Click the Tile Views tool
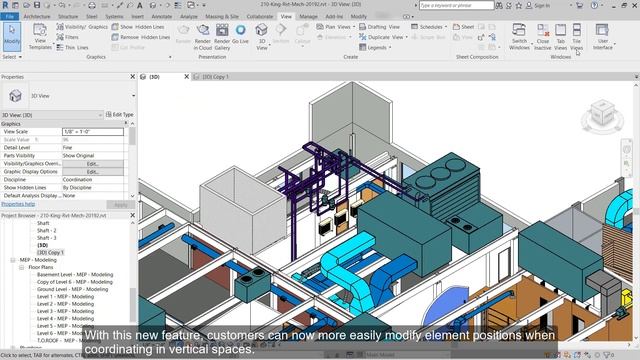 (576, 37)
